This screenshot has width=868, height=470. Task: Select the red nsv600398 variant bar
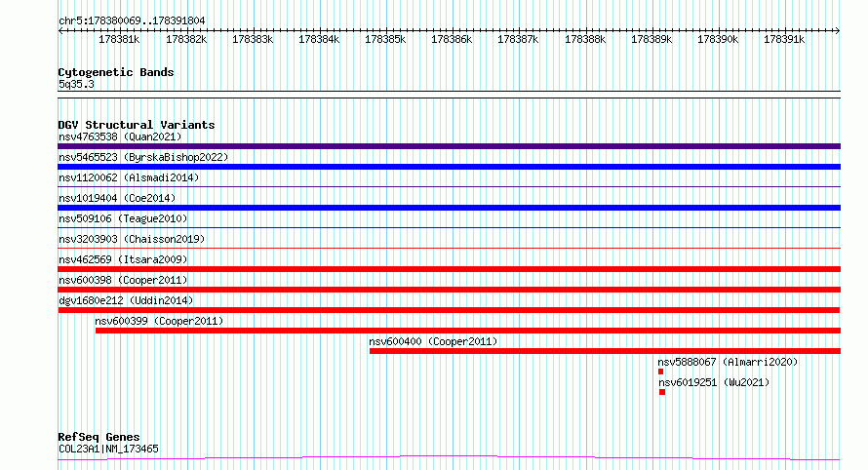pos(449,290)
